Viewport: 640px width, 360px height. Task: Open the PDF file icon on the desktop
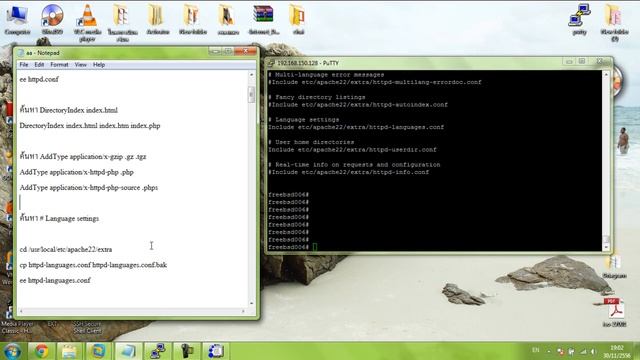615,313
